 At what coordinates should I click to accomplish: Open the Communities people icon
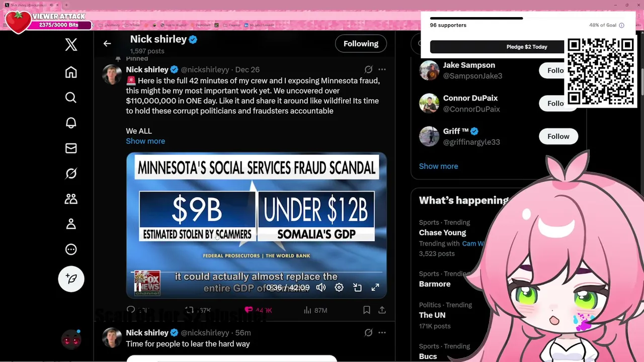point(71,199)
